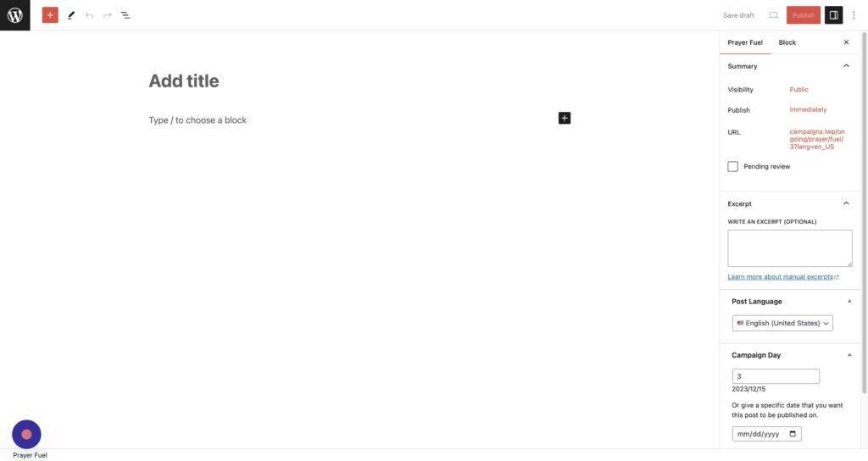Open the Document Overview list view
Screen dimensions: 868x461
(x=125, y=15)
